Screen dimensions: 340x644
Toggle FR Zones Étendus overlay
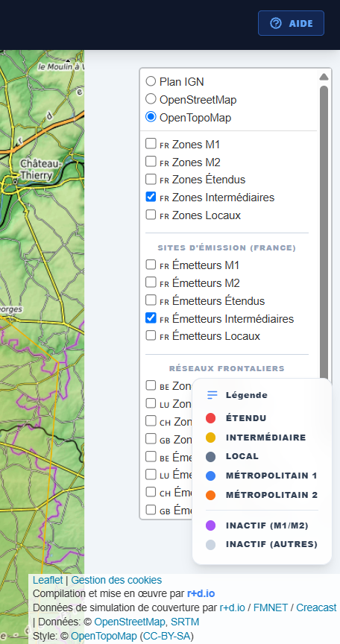151,179
